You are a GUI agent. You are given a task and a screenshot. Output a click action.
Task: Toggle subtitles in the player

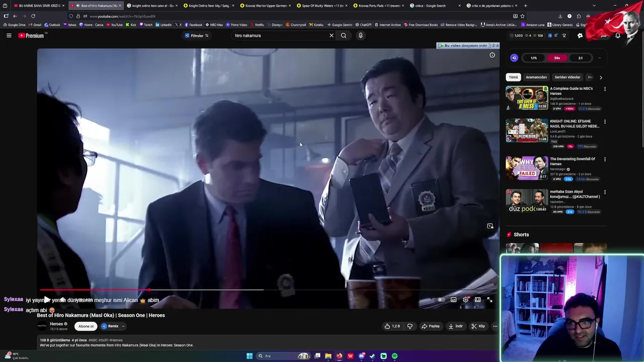(x=453, y=300)
